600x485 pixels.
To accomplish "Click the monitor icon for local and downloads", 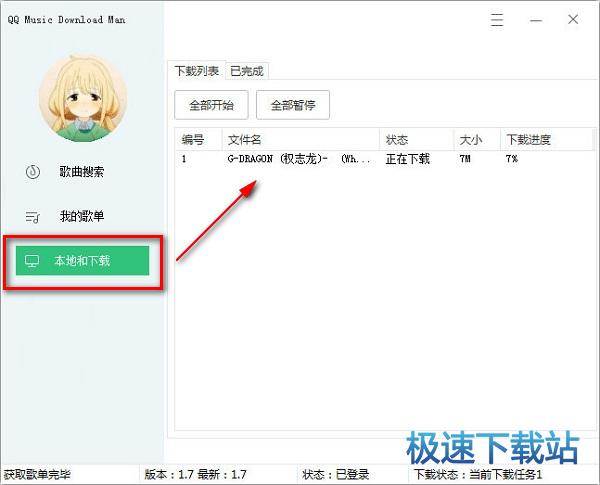I will click(x=32, y=261).
